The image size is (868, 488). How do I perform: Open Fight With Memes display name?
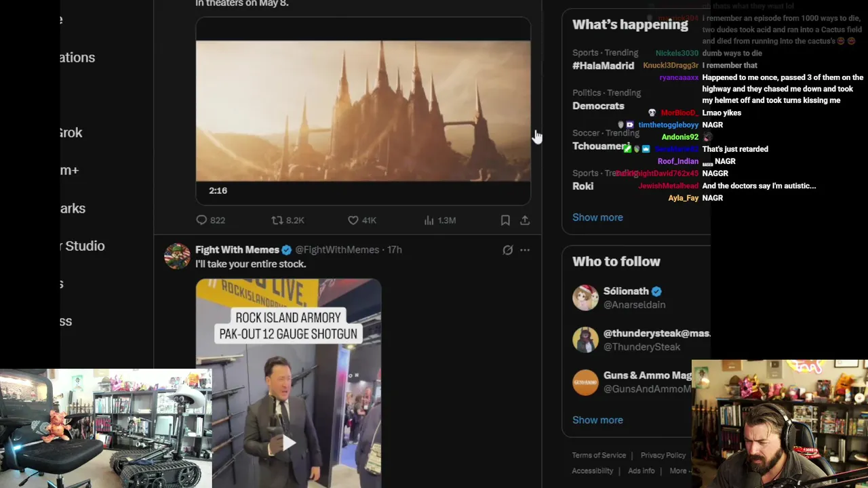click(x=237, y=249)
